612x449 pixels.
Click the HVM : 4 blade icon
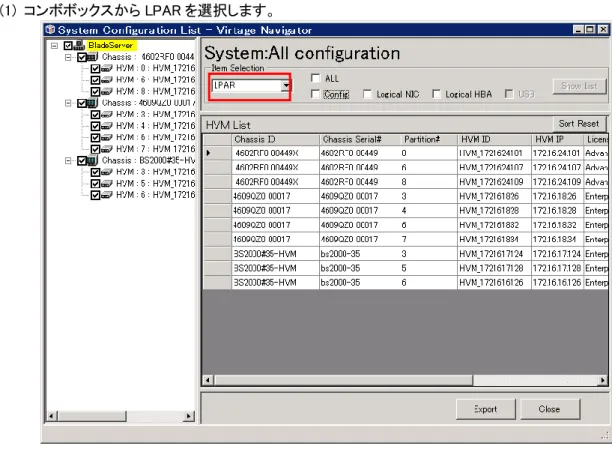coord(107,126)
